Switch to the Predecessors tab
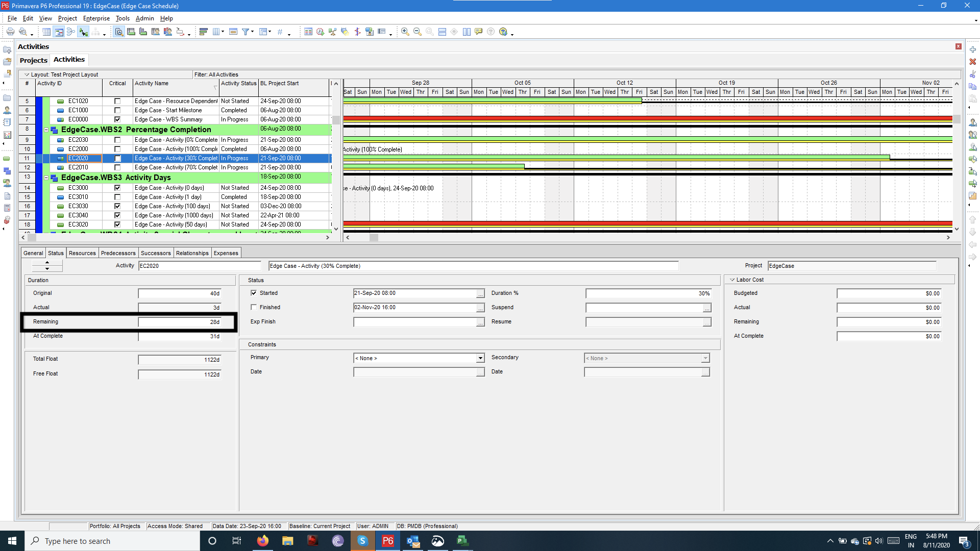980x551 pixels. [x=118, y=253]
